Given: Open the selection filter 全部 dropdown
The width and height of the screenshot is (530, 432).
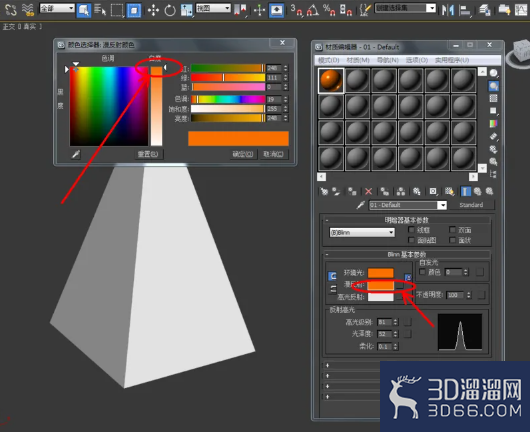Looking at the screenshot, I should [57, 8].
